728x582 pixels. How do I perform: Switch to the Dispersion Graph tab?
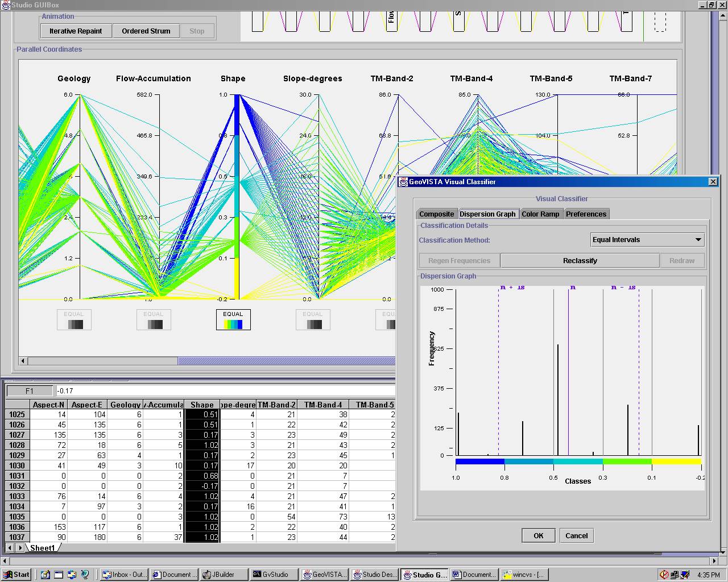coord(487,214)
